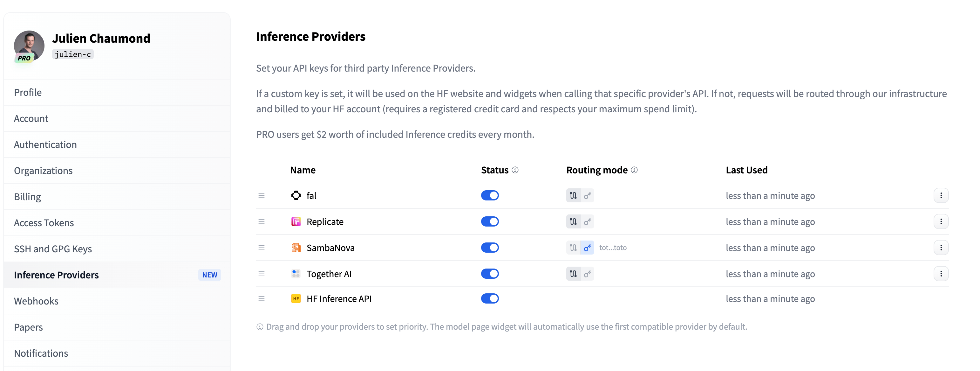Screen dimensions: 980x371
Task: Disable the SambaNova provider toggle
Action: pyautogui.click(x=489, y=247)
